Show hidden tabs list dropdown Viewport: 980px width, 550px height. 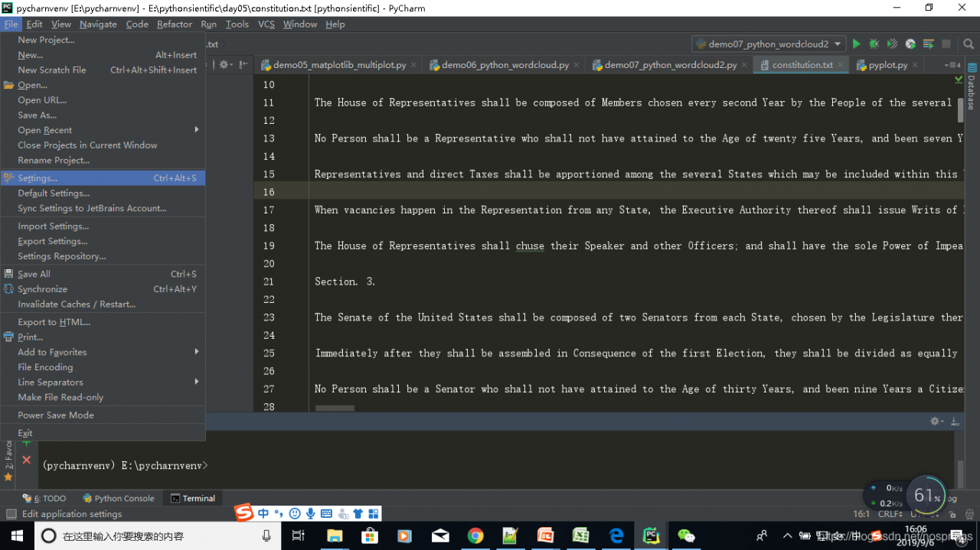(952, 65)
